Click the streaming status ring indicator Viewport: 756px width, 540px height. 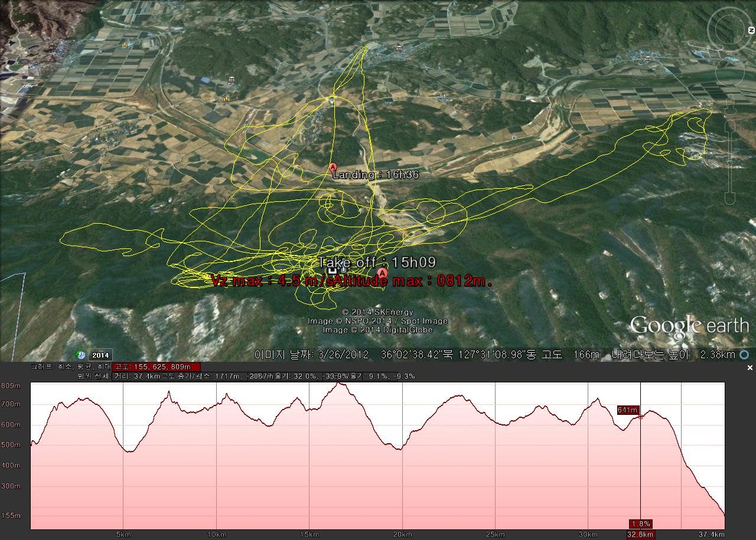[745, 355]
